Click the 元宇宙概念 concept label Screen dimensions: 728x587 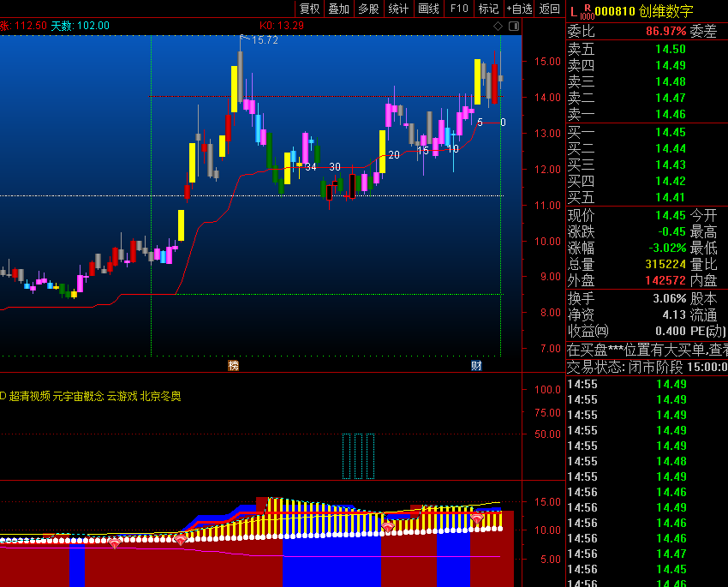coord(79,396)
